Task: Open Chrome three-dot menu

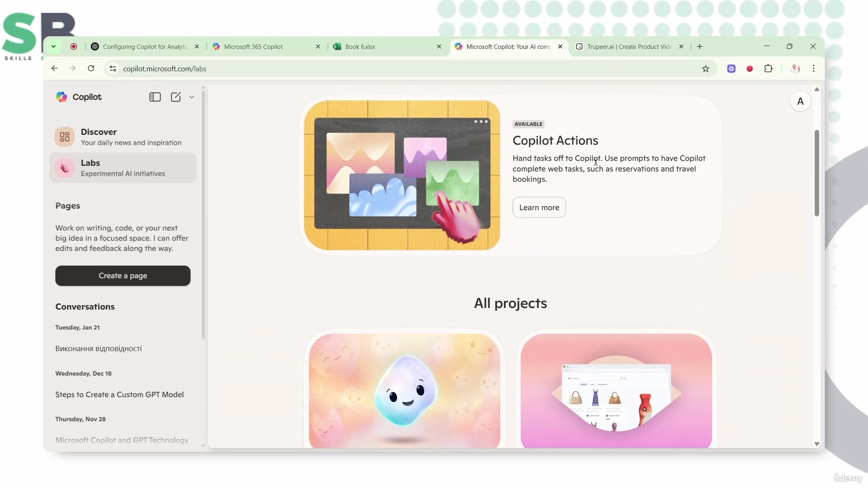Action: 813,69
